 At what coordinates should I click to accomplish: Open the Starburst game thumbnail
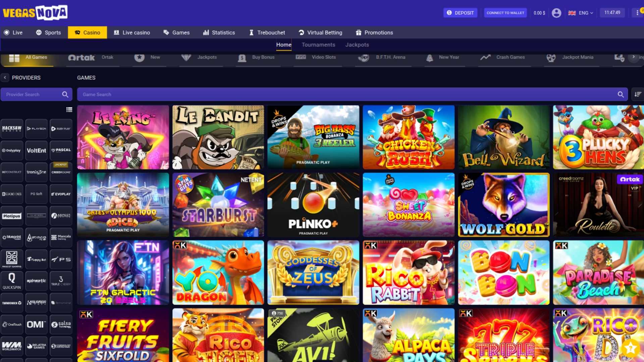pos(218,204)
